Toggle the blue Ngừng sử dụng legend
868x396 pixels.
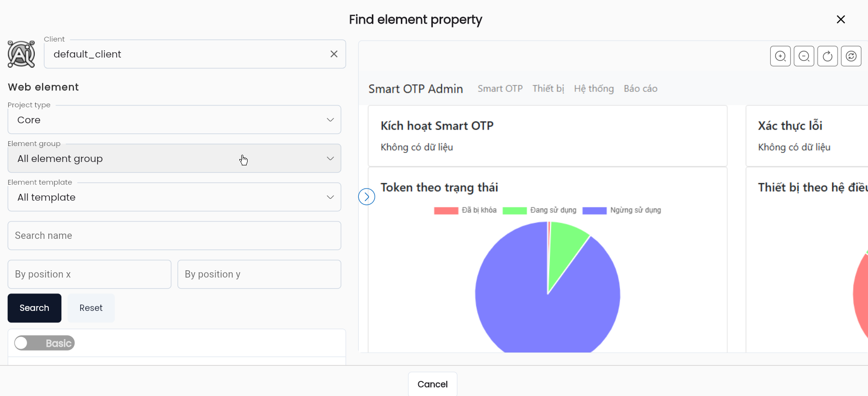click(621, 210)
